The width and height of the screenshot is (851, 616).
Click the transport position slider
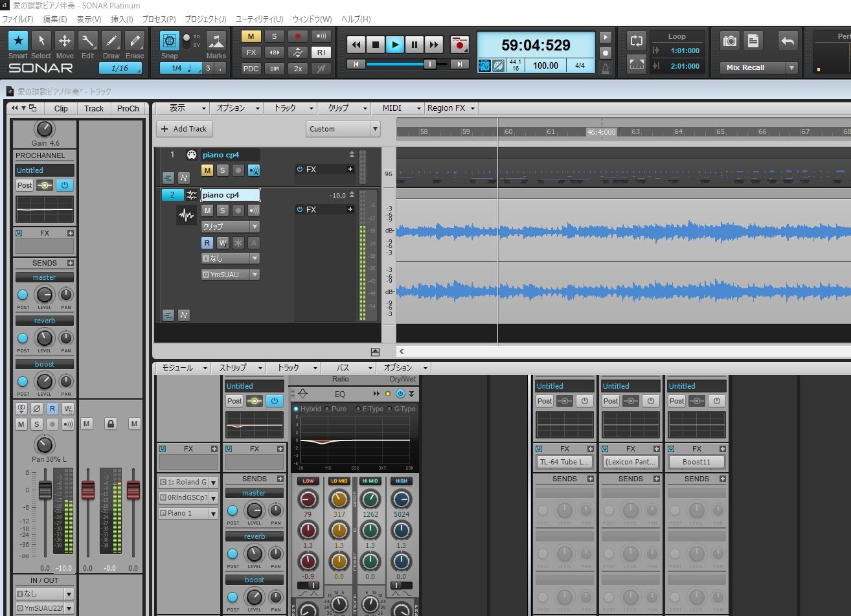(x=429, y=64)
